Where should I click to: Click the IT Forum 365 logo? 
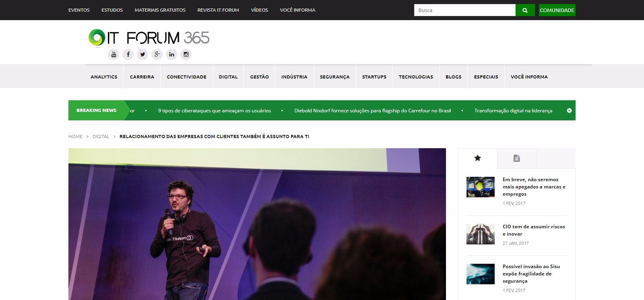coord(149,38)
